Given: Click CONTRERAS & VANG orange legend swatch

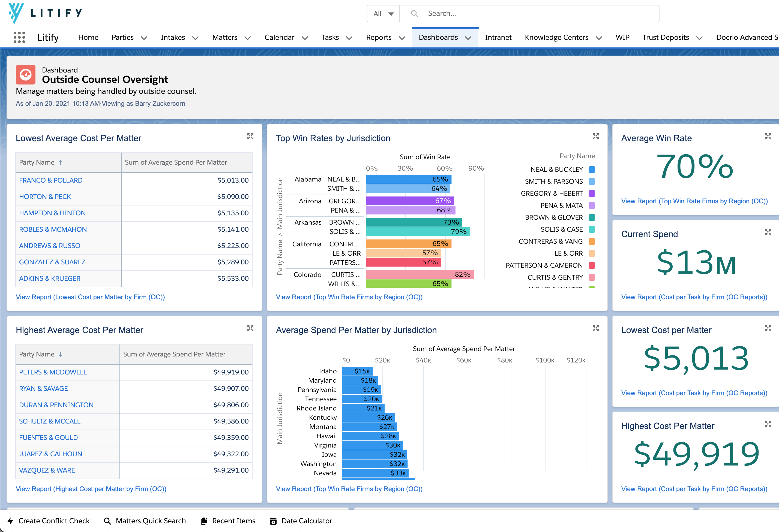Looking at the screenshot, I should [592, 241].
